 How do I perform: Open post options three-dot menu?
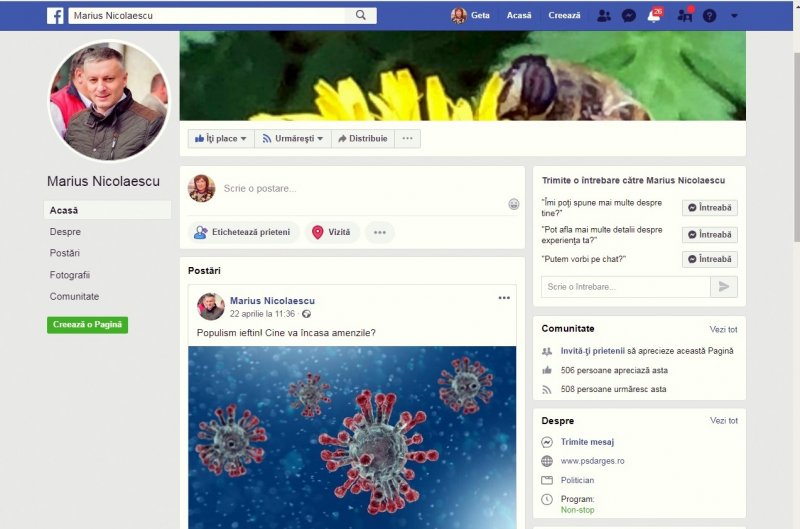click(504, 298)
